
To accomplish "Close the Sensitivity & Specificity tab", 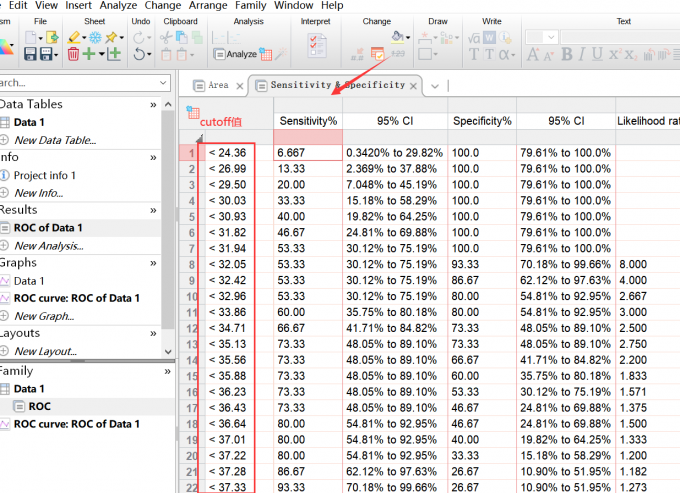I will (x=413, y=86).
